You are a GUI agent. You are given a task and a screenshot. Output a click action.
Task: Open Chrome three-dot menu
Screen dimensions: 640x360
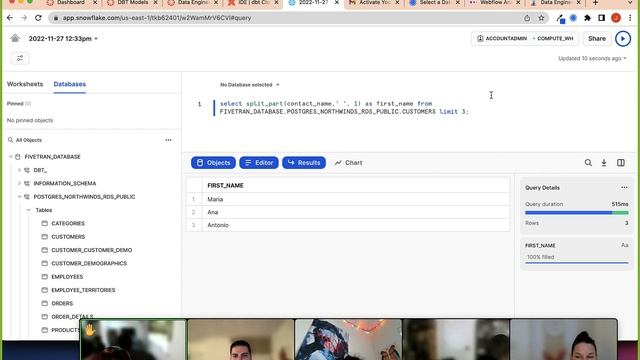point(630,18)
